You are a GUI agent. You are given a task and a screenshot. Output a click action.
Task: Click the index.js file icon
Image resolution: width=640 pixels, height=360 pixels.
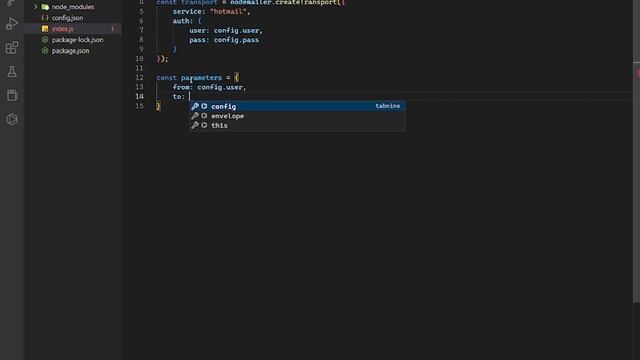point(45,29)
